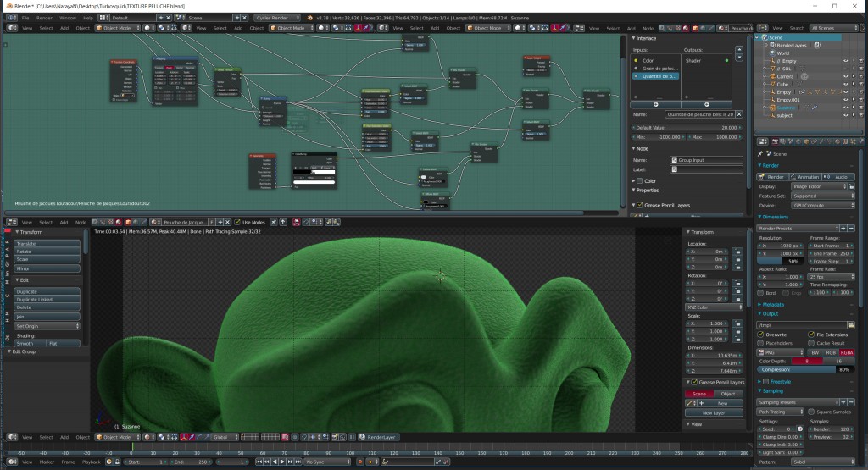
Task: Toggle the Overwrite checkbox
Action: tap(760, 335)
